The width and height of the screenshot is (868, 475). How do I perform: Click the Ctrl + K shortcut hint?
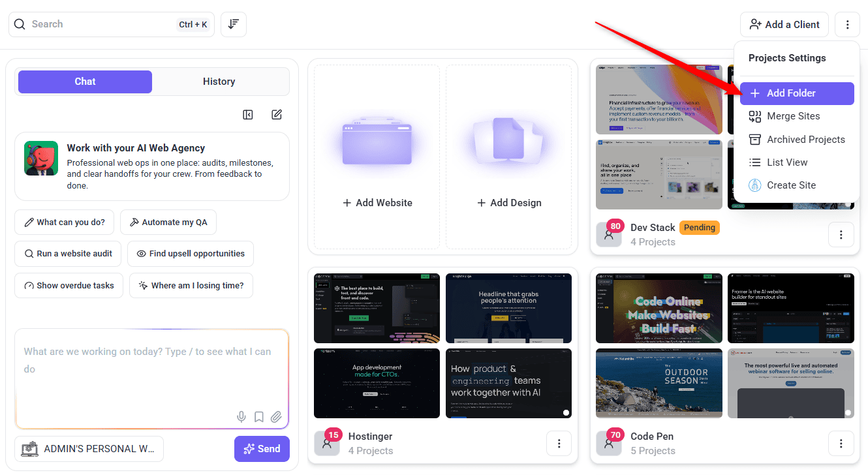[x=193, y=25]
